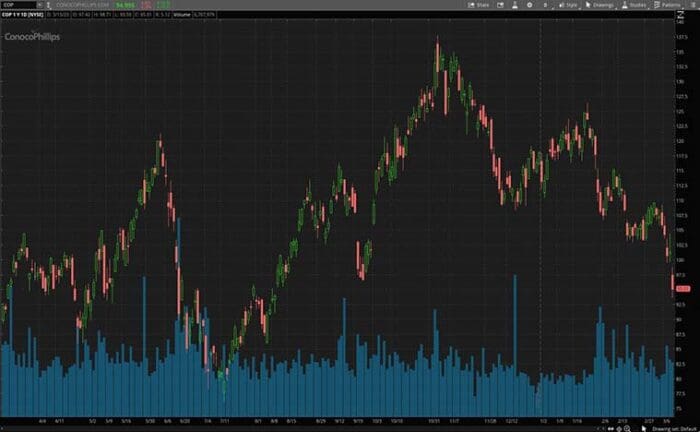The image size is (700, 432).
Task: Click the Volume label in header
Action: pos(182,15)
